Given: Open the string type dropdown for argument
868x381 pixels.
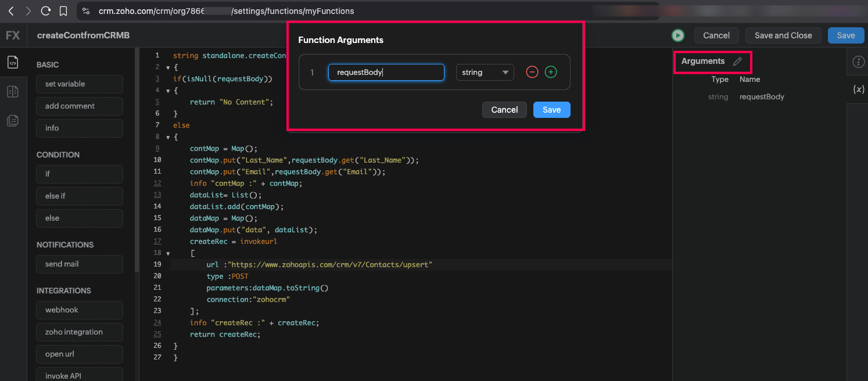Looking at the screenshot, I should [485, 72].
